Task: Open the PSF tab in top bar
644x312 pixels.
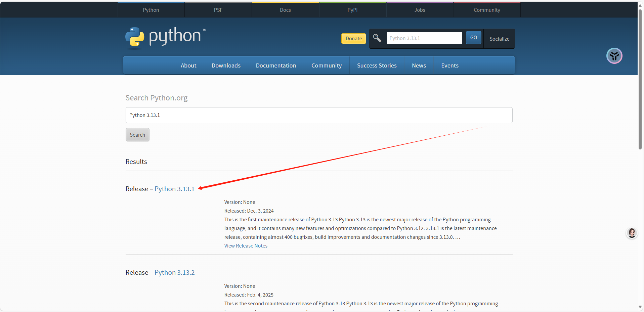Action: coord(218,10)
